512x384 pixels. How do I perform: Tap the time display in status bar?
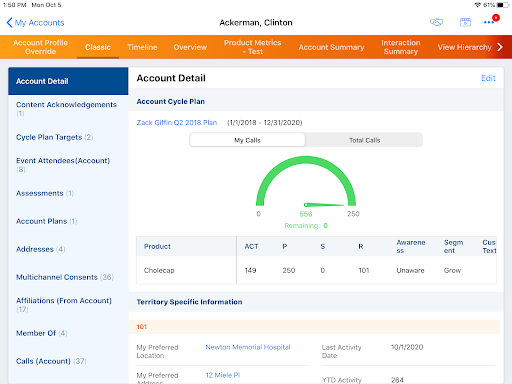15,5
